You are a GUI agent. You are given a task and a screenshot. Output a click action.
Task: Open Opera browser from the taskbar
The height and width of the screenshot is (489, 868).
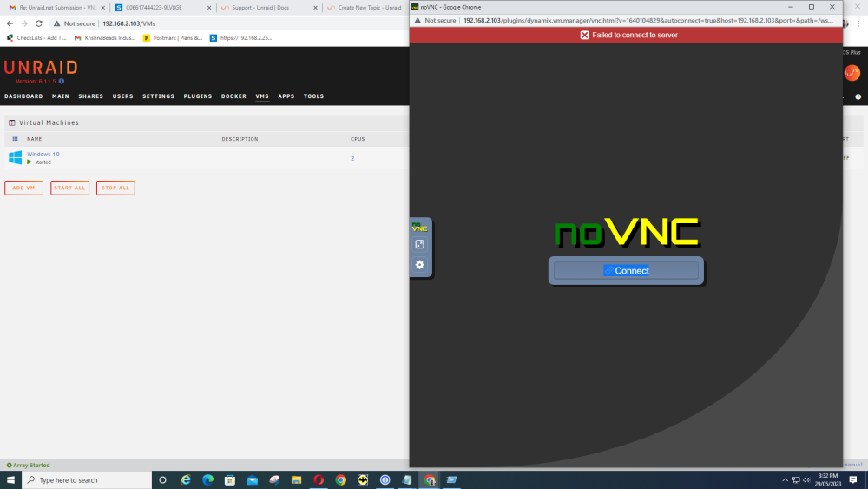tap(319, 480)
